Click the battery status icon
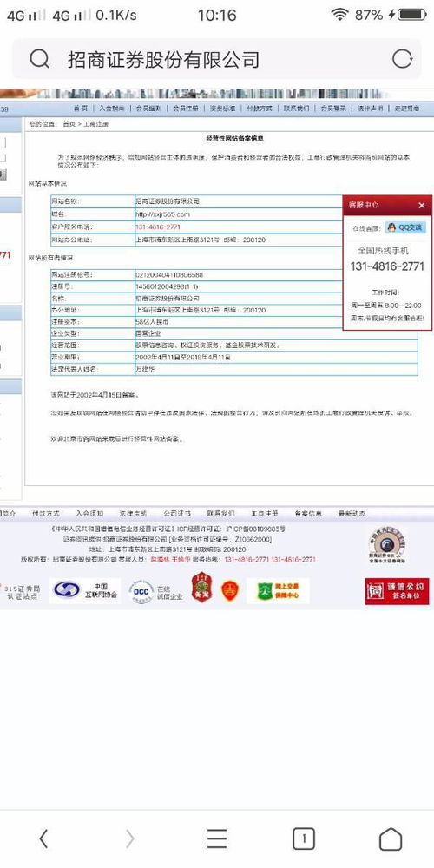Image resolution: width=434 pixels, height=868 pixels. [412, 15]
